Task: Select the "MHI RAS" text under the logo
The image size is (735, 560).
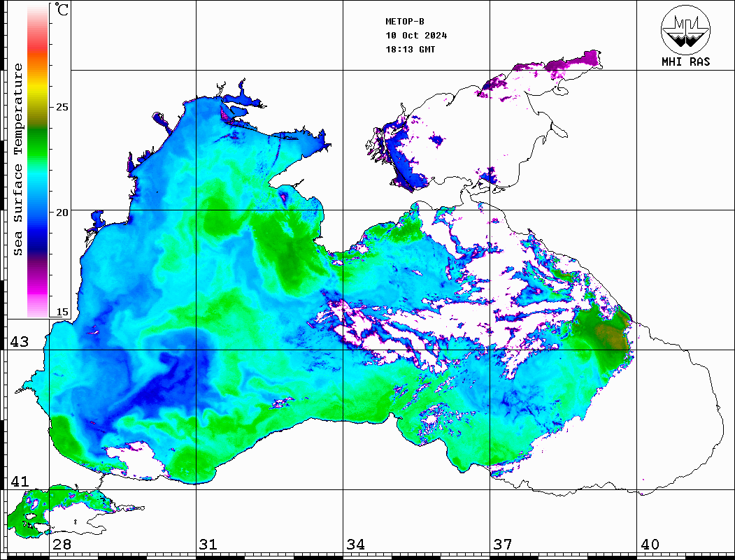Action: (x=685, y=62)
